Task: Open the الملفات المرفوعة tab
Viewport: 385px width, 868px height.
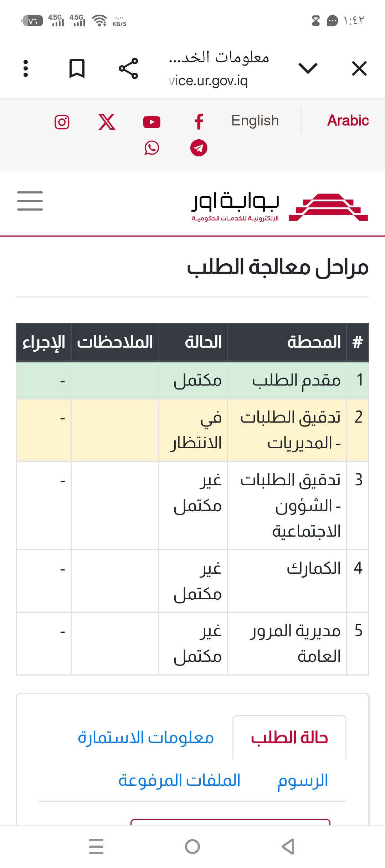Action: click(179, 781)
